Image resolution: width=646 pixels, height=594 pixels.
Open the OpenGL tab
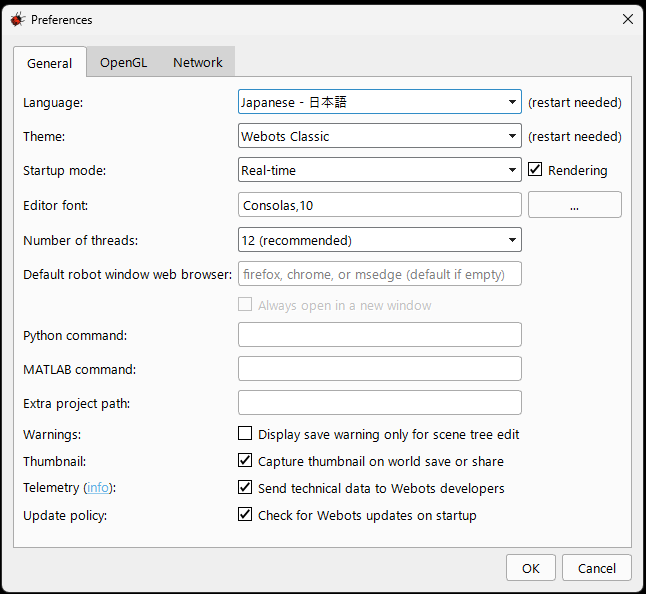[123, 62]
